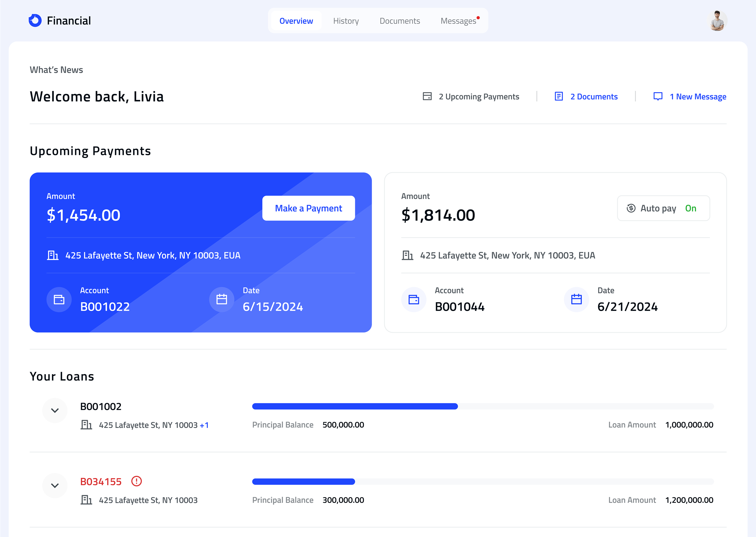Screen dimensions: 756x537
Task: Click the calendar icon for date 6/21/2024
Action: (576, 300)
